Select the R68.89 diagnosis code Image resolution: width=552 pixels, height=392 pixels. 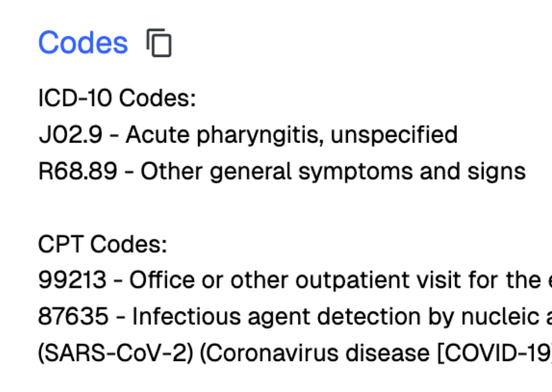[x=78, y=171]
